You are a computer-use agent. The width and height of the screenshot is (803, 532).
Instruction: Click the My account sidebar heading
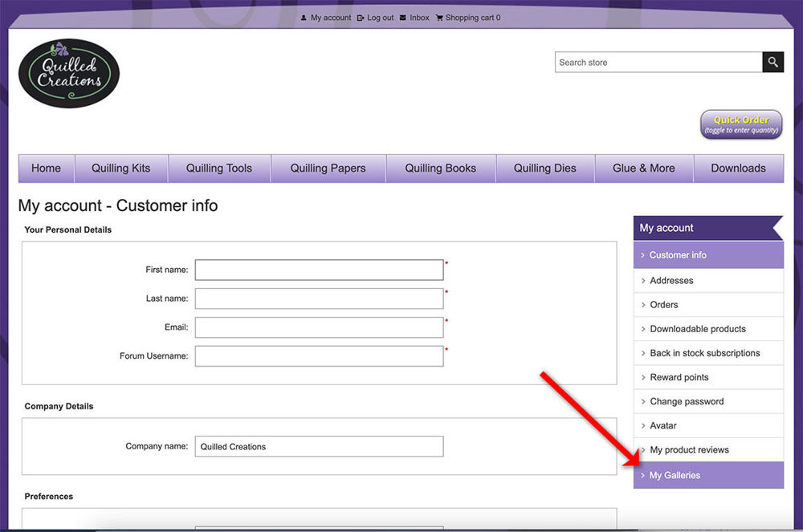click(708, 228)
